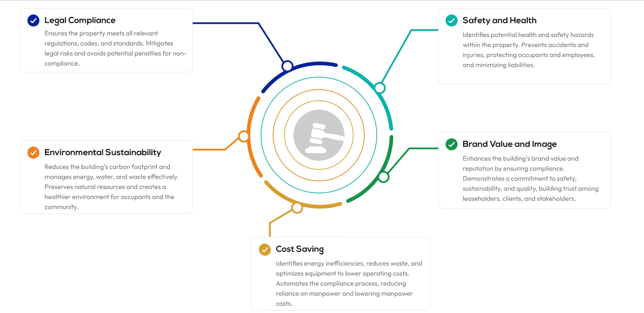644x313 pixels.
Task: Open the Legal Compliance heading
Action: coord(80,20)
